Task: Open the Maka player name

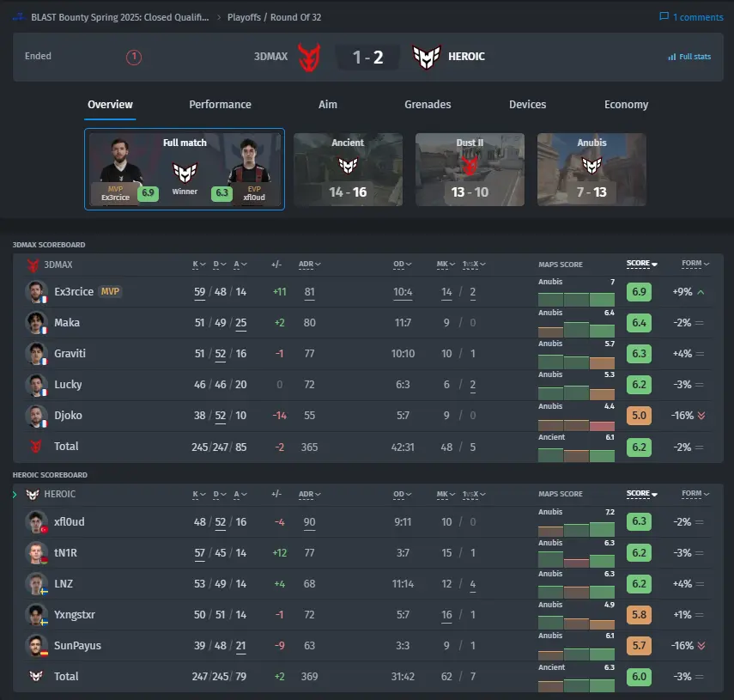Action: (x=67, y=323)
